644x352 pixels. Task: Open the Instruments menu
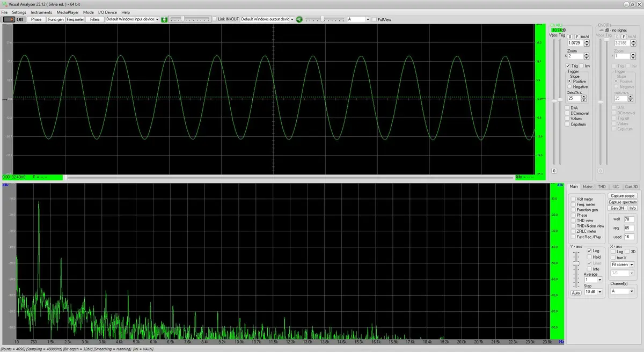click(41, 12)
